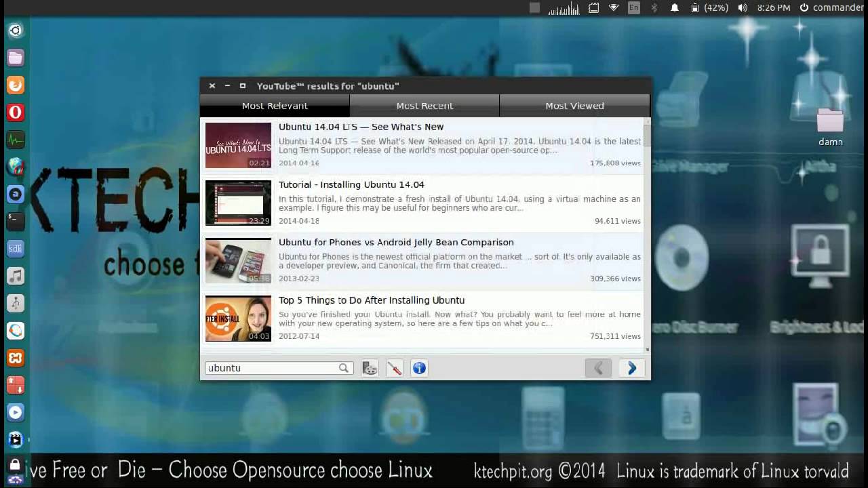Viewport: 868px width, 488px height.
Task: Open the 8:26 PM clock menu
Action: point(774,8)
